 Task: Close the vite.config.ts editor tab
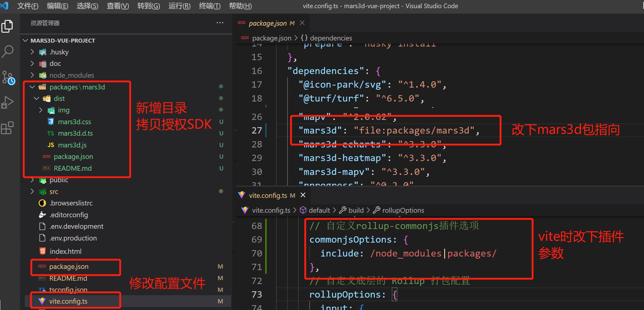click(x=303, y=195)
